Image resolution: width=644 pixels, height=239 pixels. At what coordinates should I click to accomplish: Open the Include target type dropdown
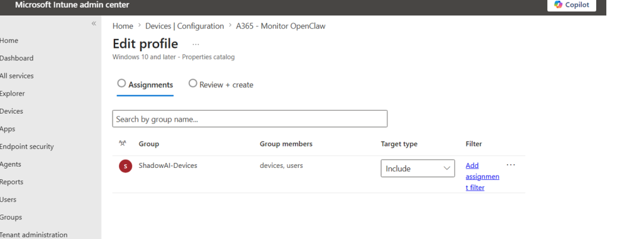[418, 169]
